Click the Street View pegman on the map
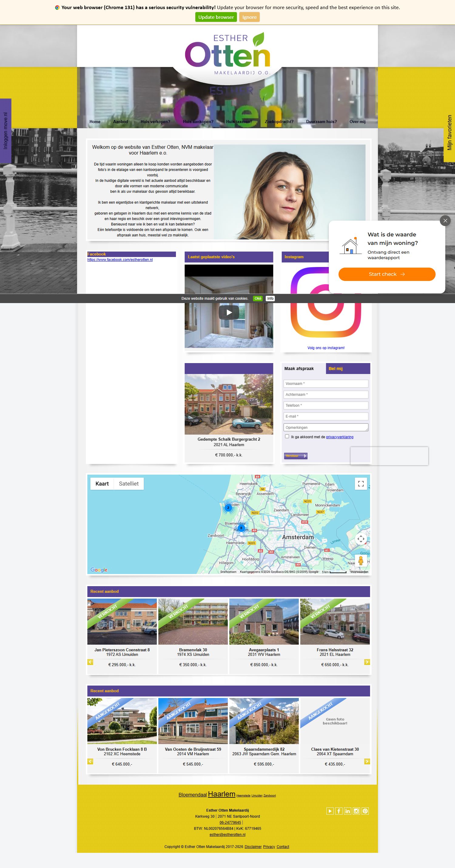 [361, 560]
